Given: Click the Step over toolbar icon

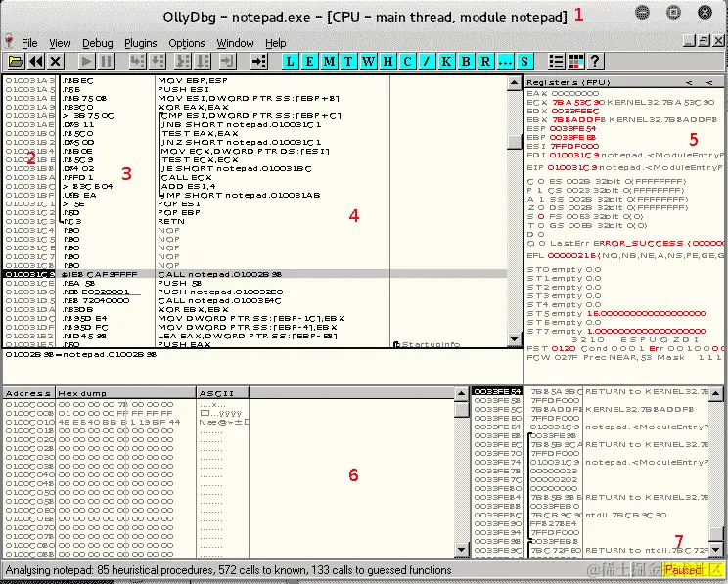Looking at the screenshot, I should click(157, 62).
